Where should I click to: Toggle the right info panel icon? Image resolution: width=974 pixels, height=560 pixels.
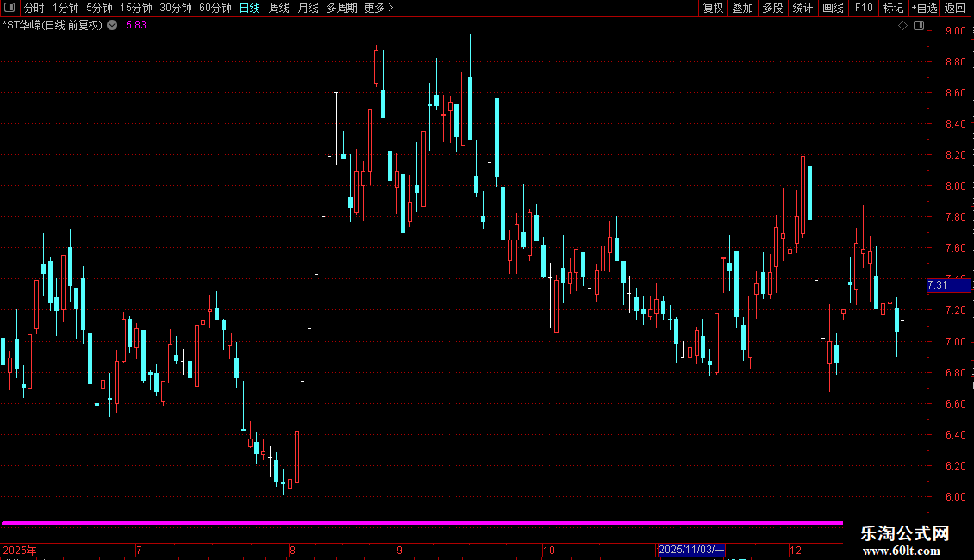tap(919, 26)
